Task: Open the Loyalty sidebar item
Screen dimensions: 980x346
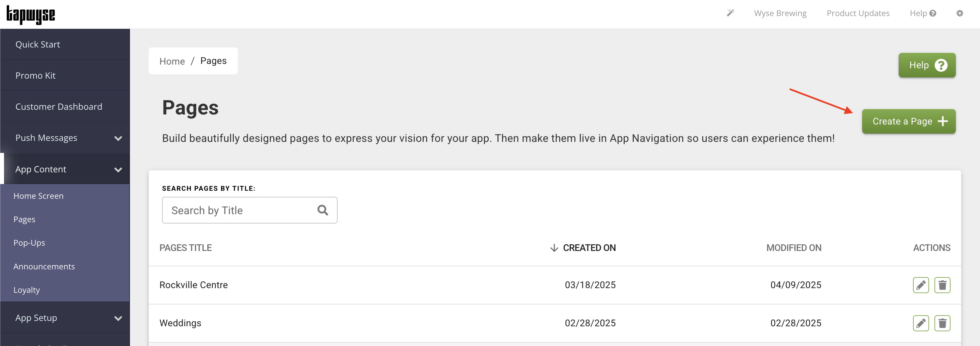Action: pyautogui.click(x=27, y=290)
